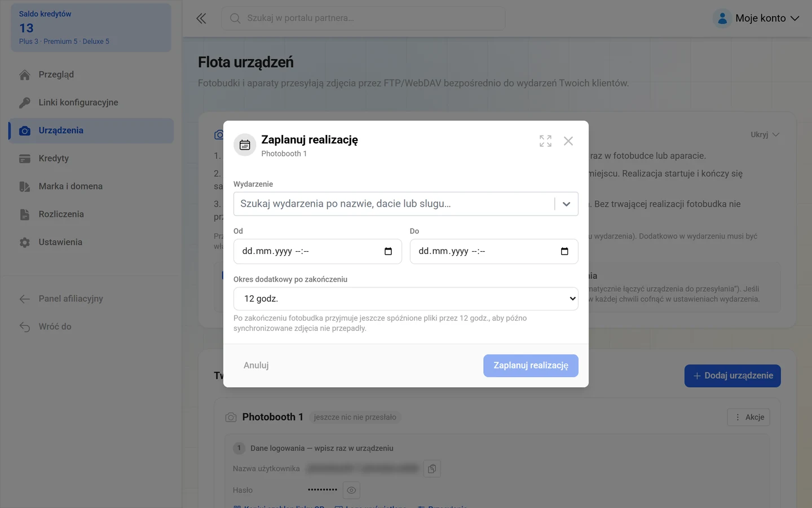
Task: Click the Marka i domena icon
Action: 25,186
